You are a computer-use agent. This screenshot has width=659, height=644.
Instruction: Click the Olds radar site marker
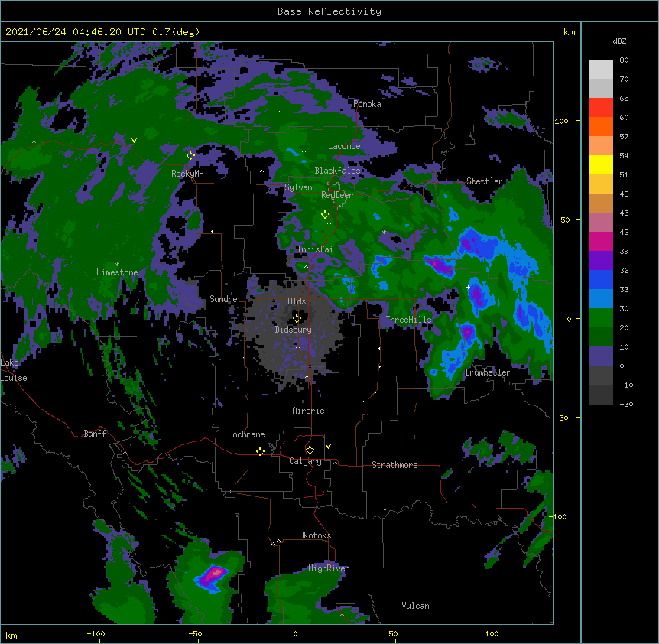pos(297,319)
